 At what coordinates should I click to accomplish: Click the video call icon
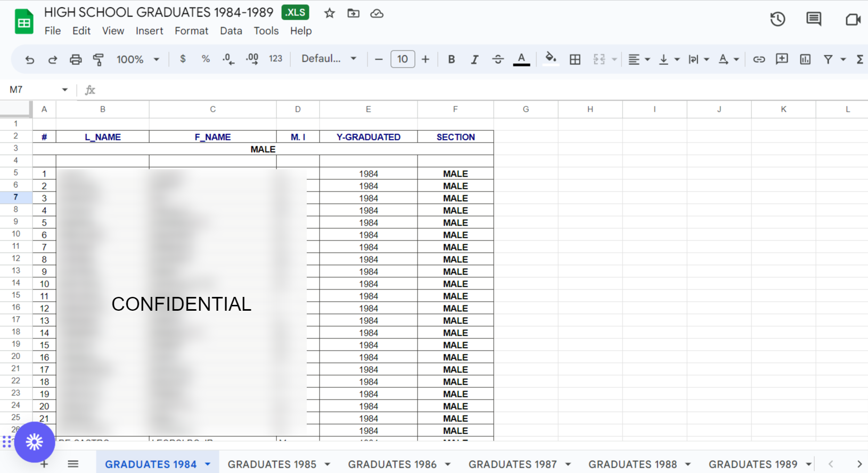point(853,19)
